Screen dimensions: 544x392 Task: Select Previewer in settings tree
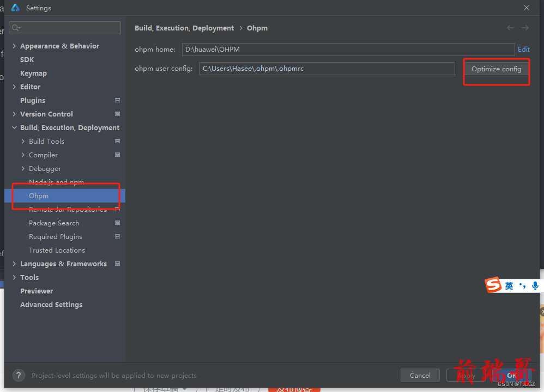37,291
